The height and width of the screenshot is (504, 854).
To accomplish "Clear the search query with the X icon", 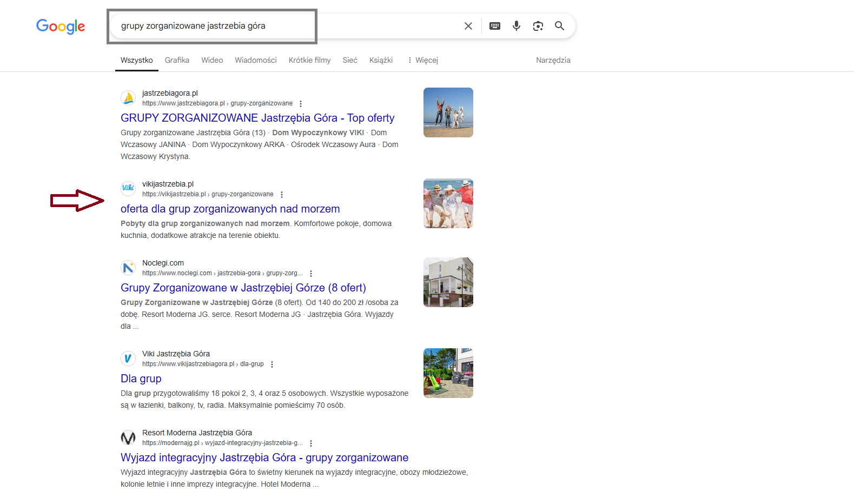I will pos(468,26).
